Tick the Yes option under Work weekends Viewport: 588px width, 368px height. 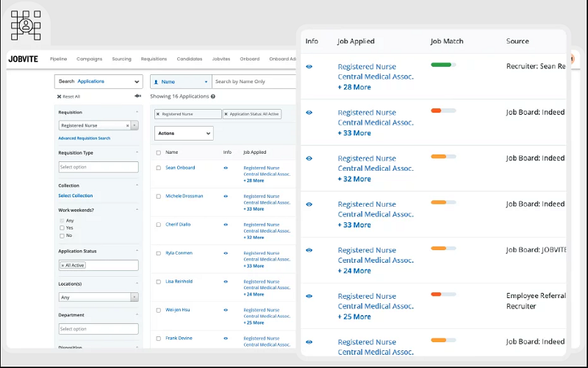coord(62,228)
